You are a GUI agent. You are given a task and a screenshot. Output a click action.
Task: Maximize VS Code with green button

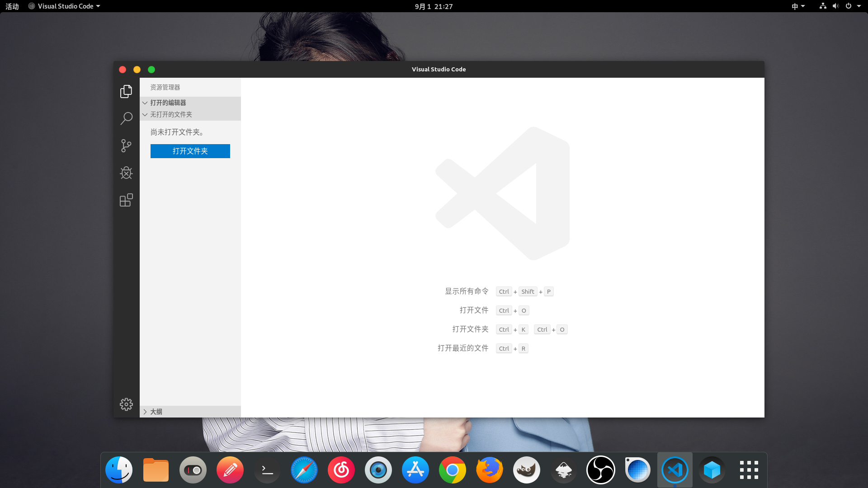(x=151, y=69)
